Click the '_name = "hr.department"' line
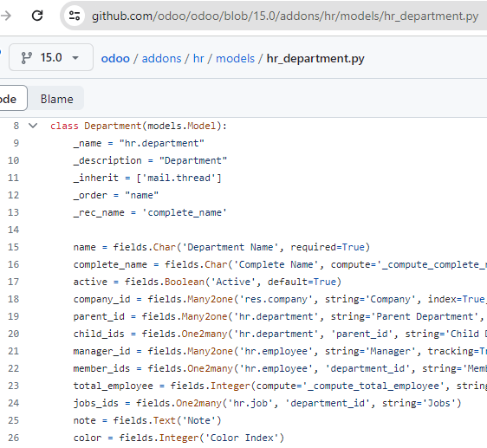This screenshot has width=487, height=448. [139, 143]
